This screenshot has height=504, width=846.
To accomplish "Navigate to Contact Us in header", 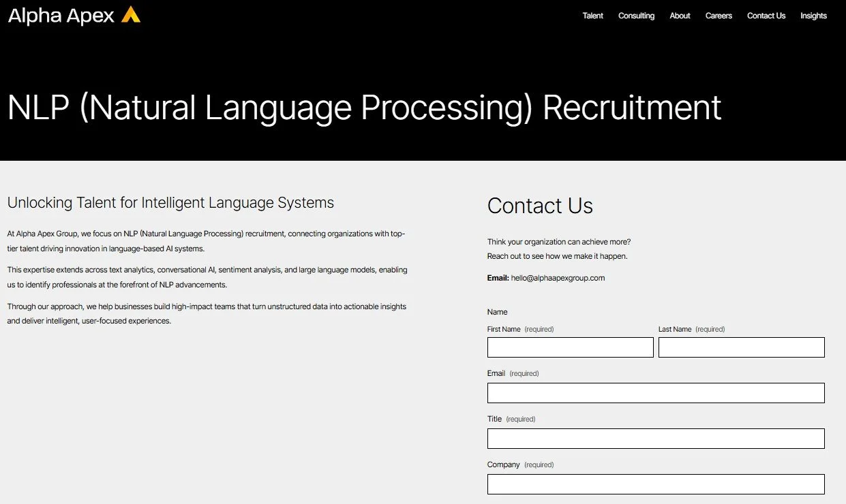I will tap(766, 16).
